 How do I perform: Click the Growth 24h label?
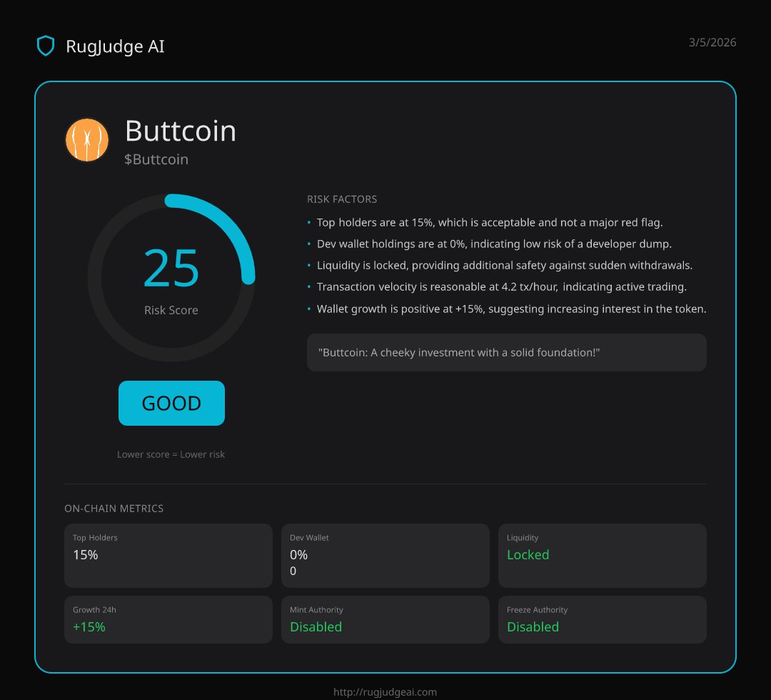[94, 609]
